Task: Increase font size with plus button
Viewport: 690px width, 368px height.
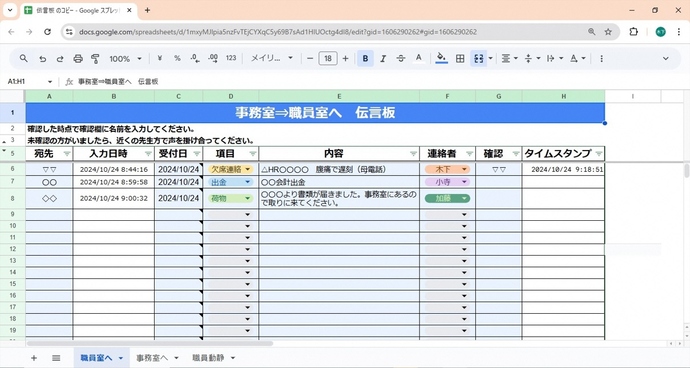Action: click(x=345, y=58)
